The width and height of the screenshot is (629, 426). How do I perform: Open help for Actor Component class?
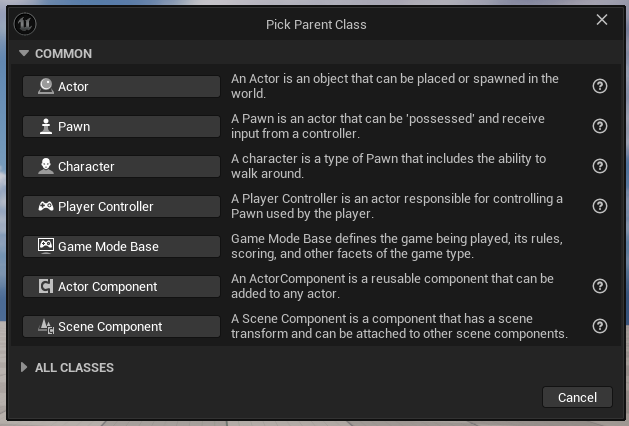click(600, 286)
